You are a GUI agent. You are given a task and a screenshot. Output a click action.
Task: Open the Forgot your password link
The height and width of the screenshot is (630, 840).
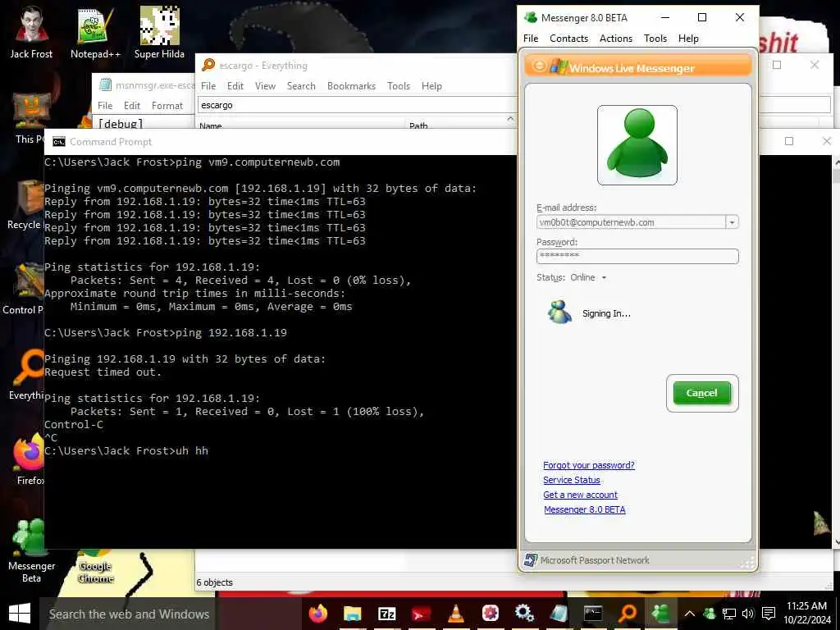(x=589, y=465)
